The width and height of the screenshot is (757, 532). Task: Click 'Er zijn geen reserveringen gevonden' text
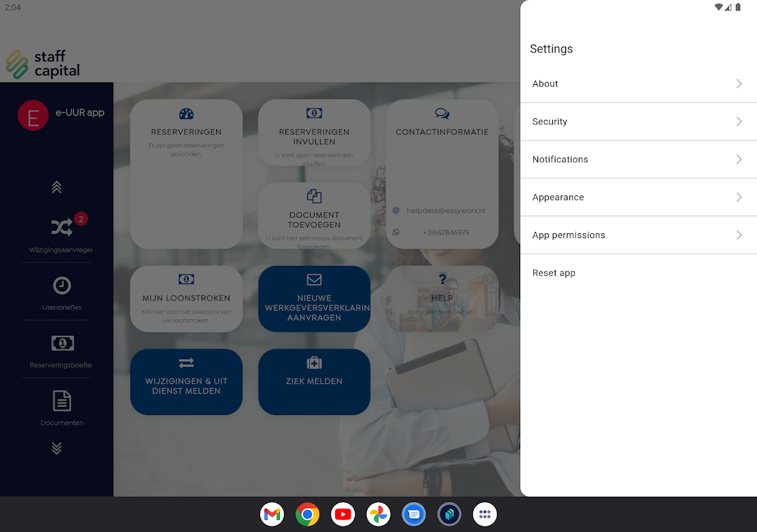(186, 150)
